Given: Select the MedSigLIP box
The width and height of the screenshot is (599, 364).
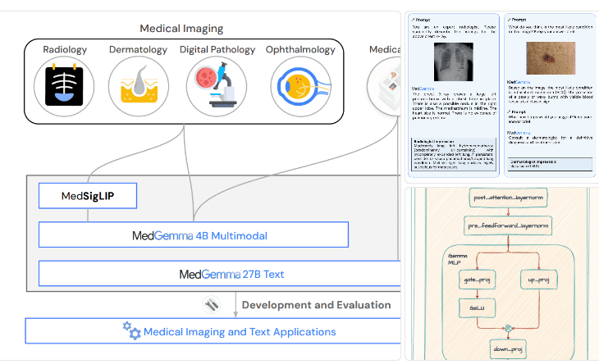Looking at the screenshot, I should (88, 196).
